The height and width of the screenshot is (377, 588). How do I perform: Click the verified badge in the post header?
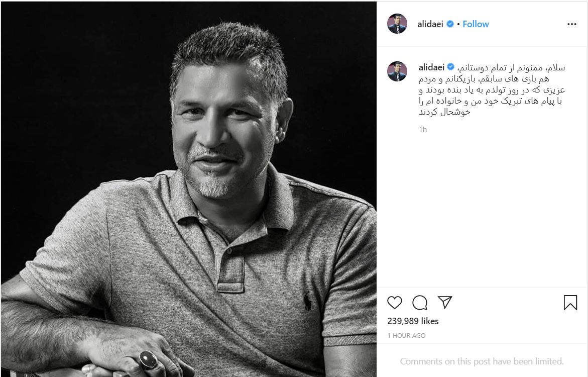(450, 24)
